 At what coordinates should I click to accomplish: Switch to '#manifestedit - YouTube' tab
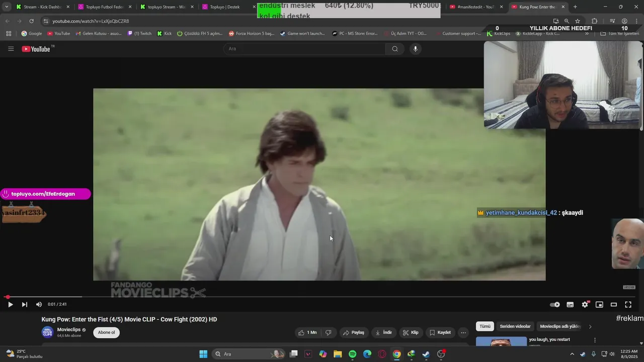pos(475,7)
